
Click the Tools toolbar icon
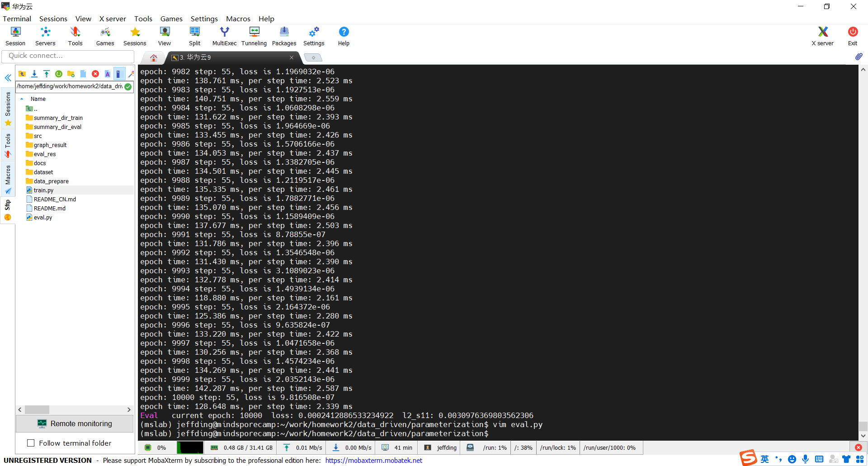point(75,36)
